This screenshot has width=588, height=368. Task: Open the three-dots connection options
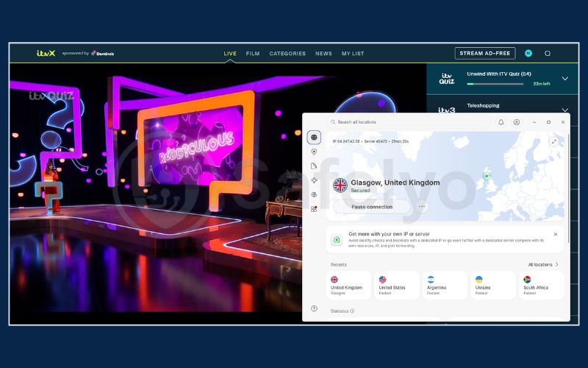tap(421, 207)
